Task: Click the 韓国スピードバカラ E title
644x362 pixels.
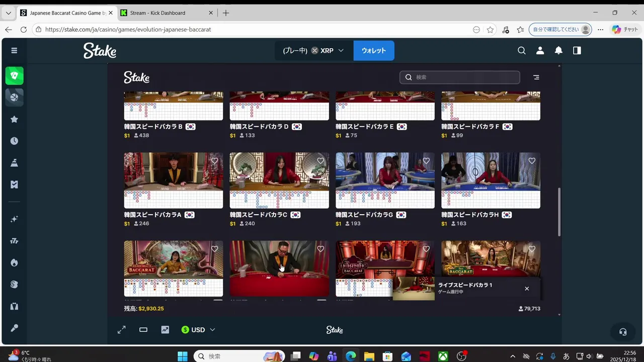Action: click(365, 127)
